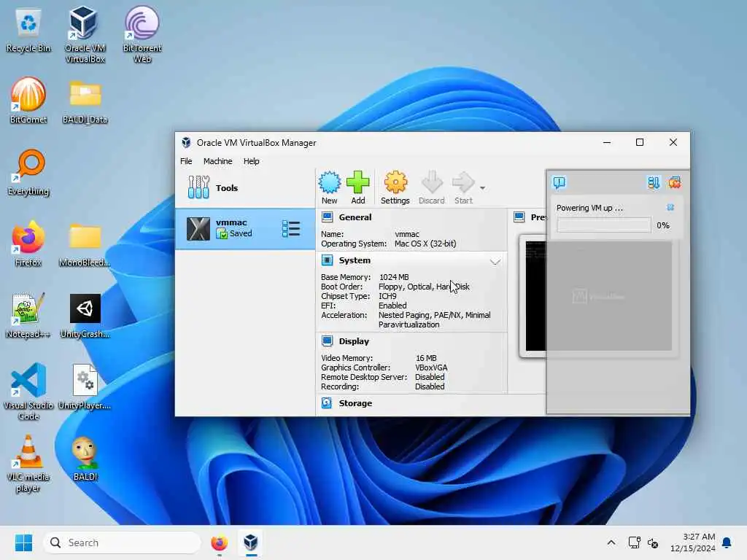747x560 pixels.
Task: Click the General section header
Action: point(355,217)
